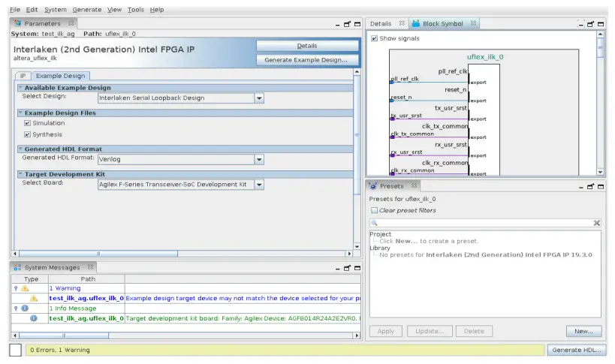Close the Presets tab

pos(414,185)
